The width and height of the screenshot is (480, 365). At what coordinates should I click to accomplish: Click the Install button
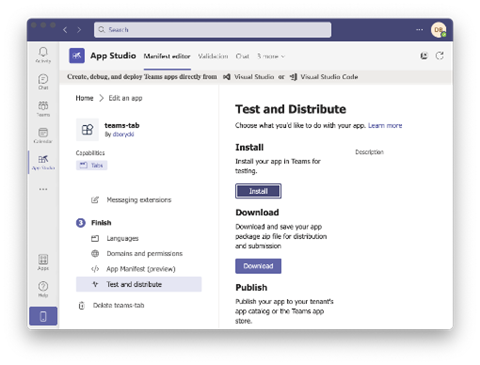coord(258,191)
